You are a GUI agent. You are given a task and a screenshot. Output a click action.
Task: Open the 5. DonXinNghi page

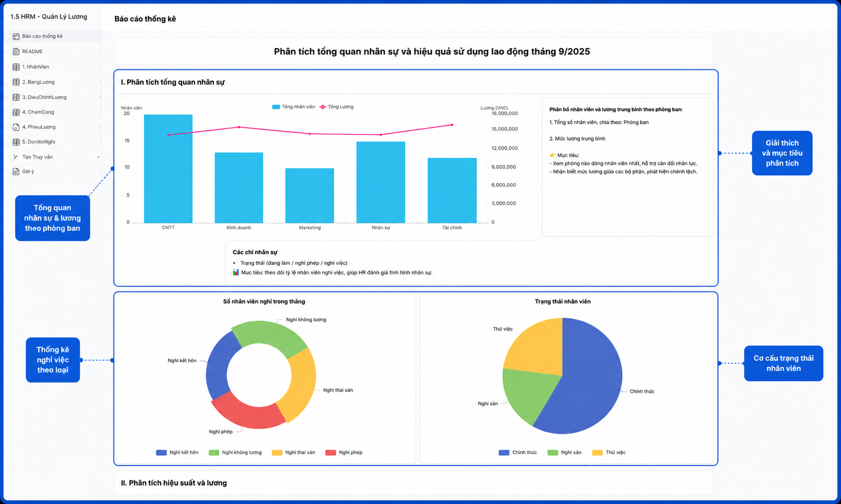point(38,142)
